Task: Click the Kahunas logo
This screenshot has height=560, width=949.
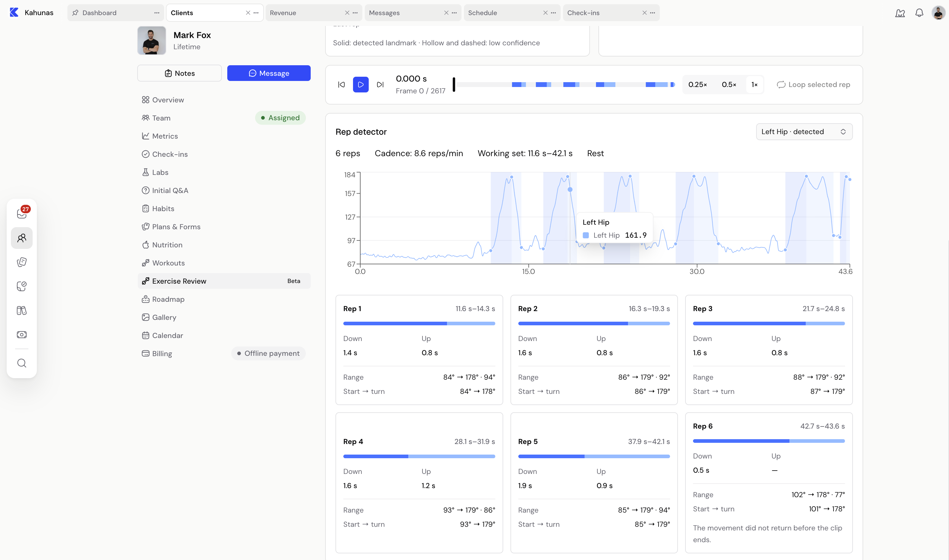Action: click(x=14, y=12)
